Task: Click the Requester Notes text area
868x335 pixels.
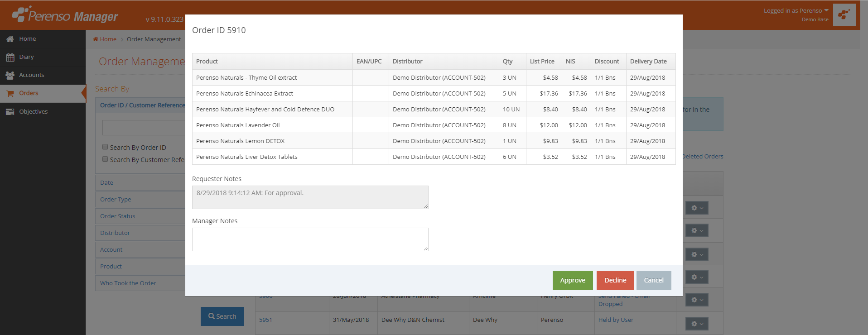Action: [x=310, y=197]
